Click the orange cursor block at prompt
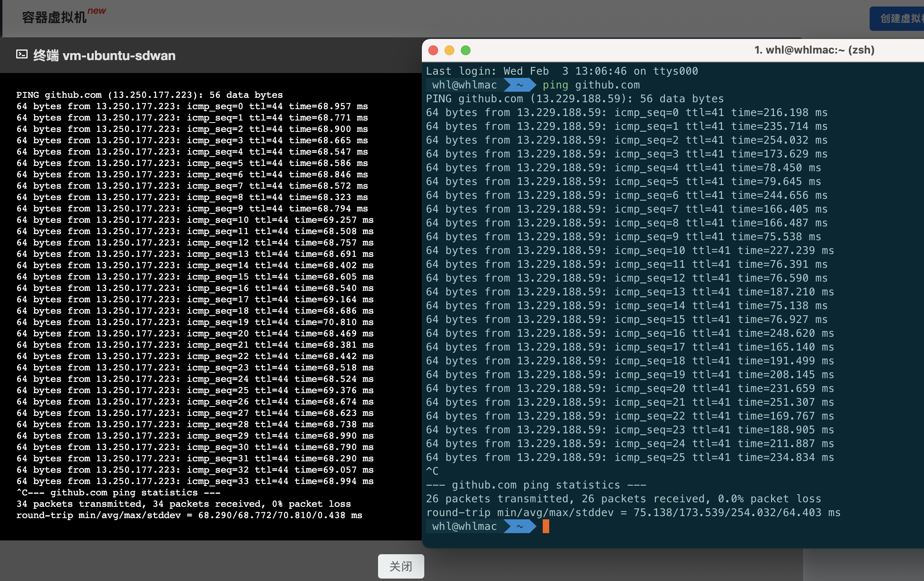The width and height of the screenshot is (924, 581). [546, 527]
